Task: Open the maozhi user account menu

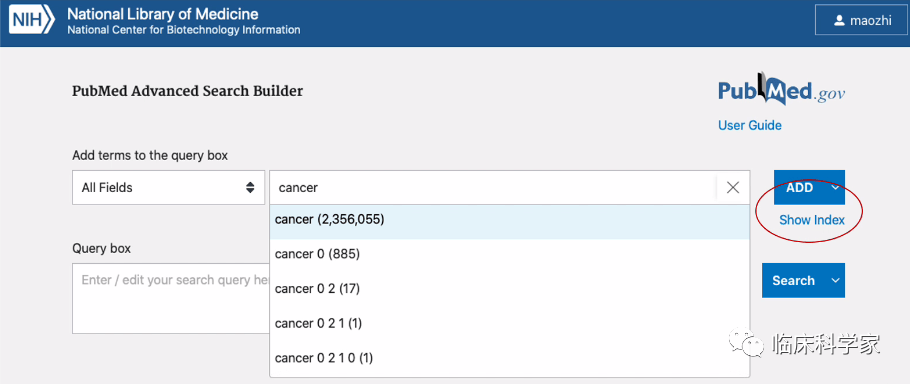Action: [x=858, y=21]
